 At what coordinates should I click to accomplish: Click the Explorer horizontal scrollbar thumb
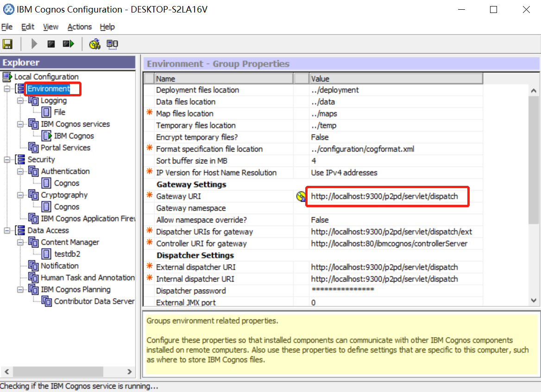pyautogui.click(x=58, y=372)
